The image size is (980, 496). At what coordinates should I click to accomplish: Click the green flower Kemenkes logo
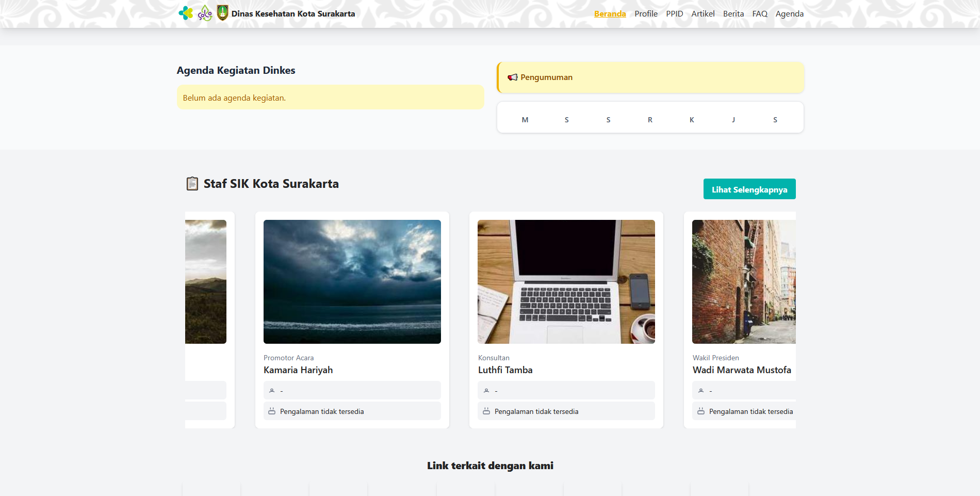pyautogui.click(x=186, y=13)
